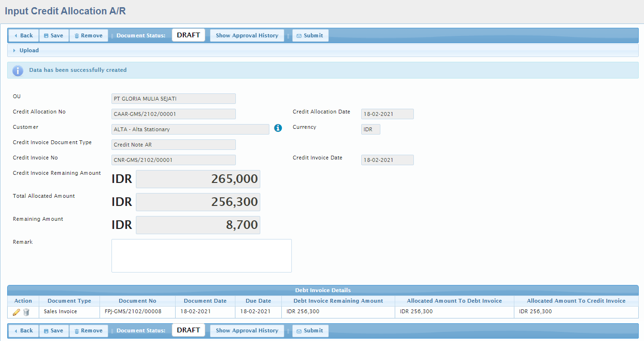The width and height of the screenshot is (644, 341).
Task: Click the Due Date column header
Action: click(x=258, y=301)
